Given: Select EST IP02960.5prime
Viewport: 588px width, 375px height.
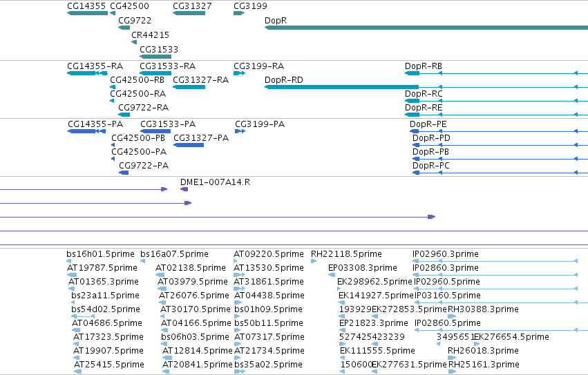Looking at the screenshot, I should pyautogui.click(x=447, y=282).
